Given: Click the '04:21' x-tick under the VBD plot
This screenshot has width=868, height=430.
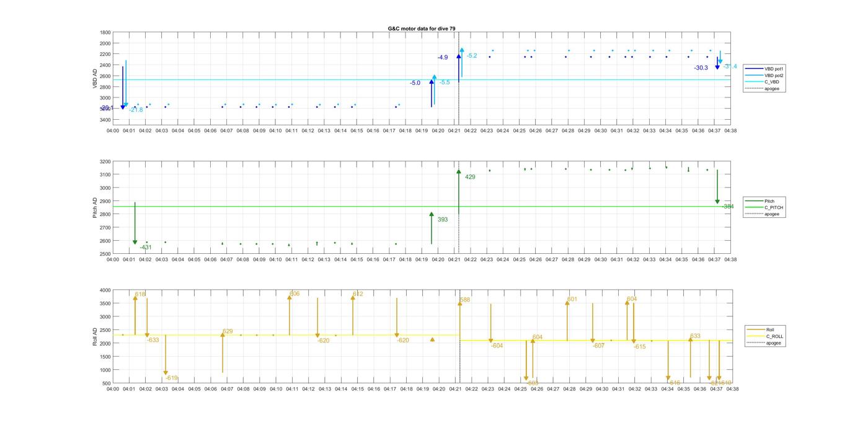Looking at the screenshot, I should point(454,131).
